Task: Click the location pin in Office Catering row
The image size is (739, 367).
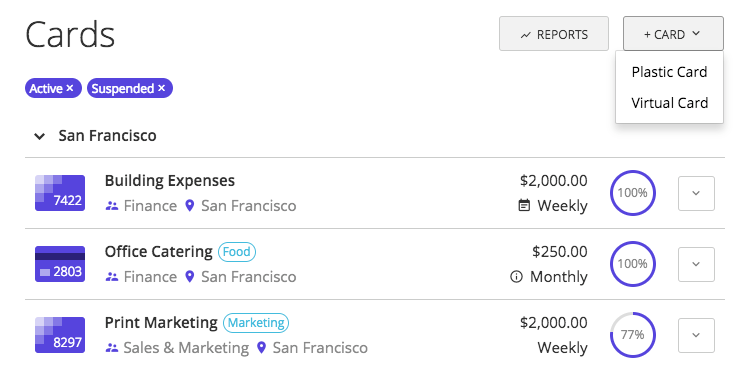Action: click(189, 277)
